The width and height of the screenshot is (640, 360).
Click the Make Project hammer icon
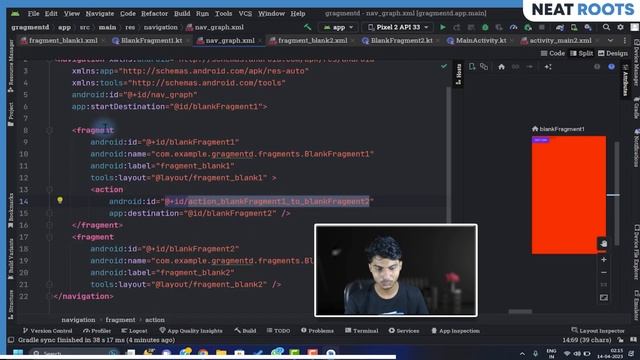307,27
